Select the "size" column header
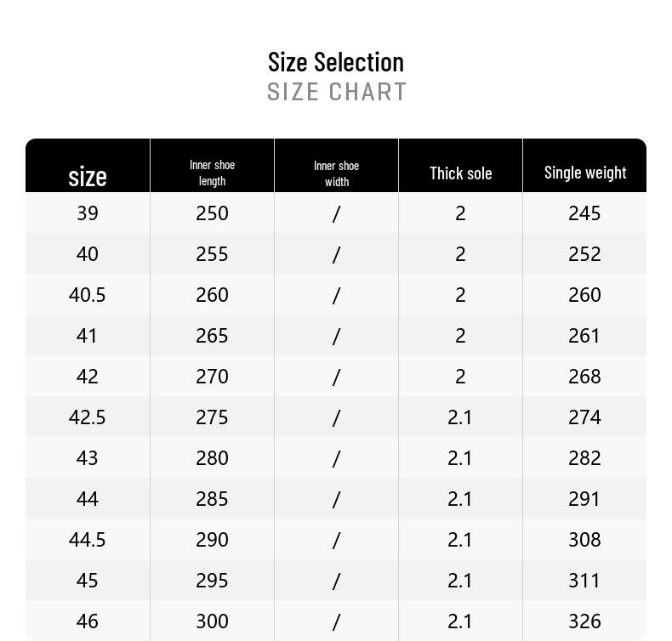The image size is (672, 641). (88, 176)
